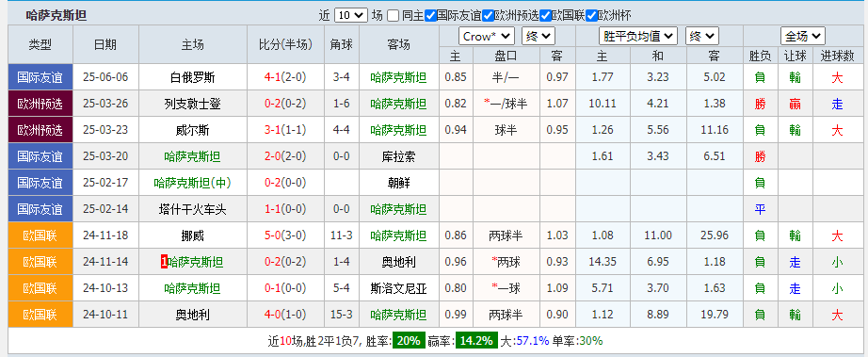Click the 塔什干火车头 team link
Viewport: 868px width, 357px height.
pos(193,209)
